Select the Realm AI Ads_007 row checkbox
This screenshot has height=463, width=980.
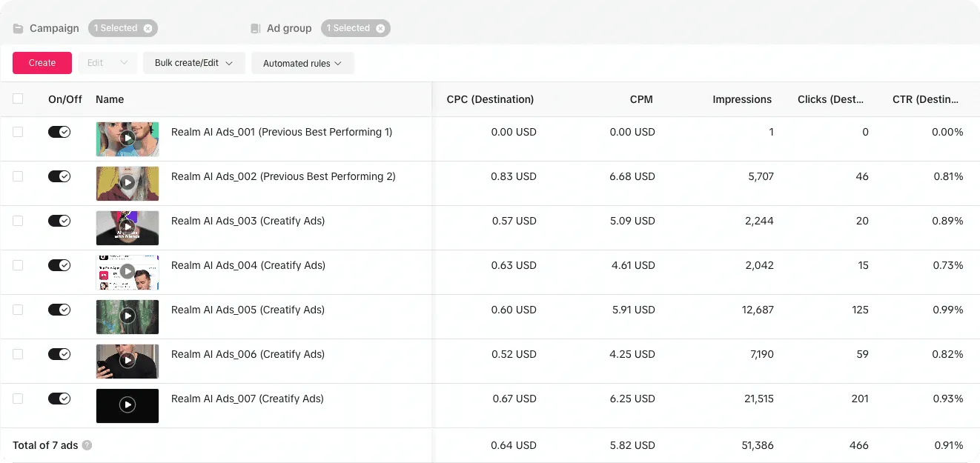tap(18, 399)
